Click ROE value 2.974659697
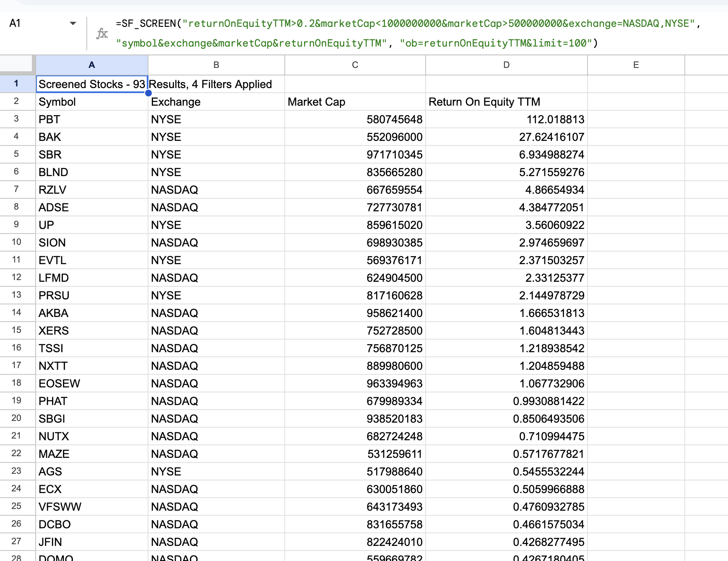The height and width of the screenshot is (561, 728). coord(507,243)
